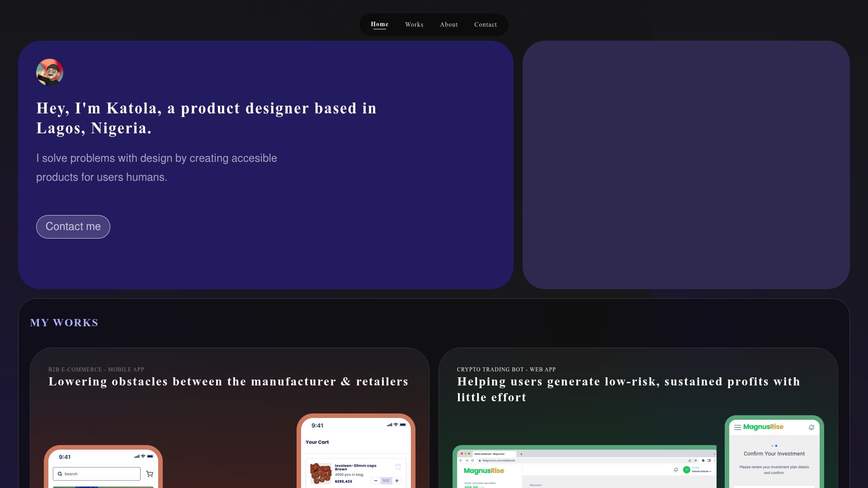The height and width of the screenshot is (488, 868).
Task: Click the back arrow in browser mockup
Action: [461, 460]
